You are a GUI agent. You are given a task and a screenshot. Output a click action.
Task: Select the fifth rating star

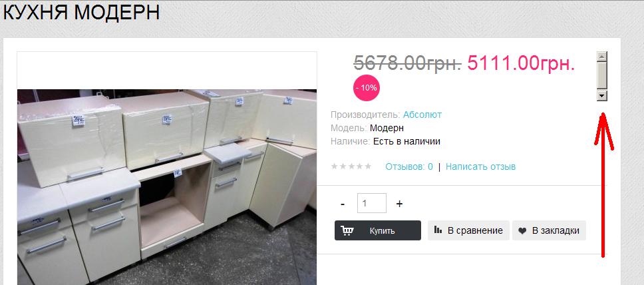click(x=368, y=166)
